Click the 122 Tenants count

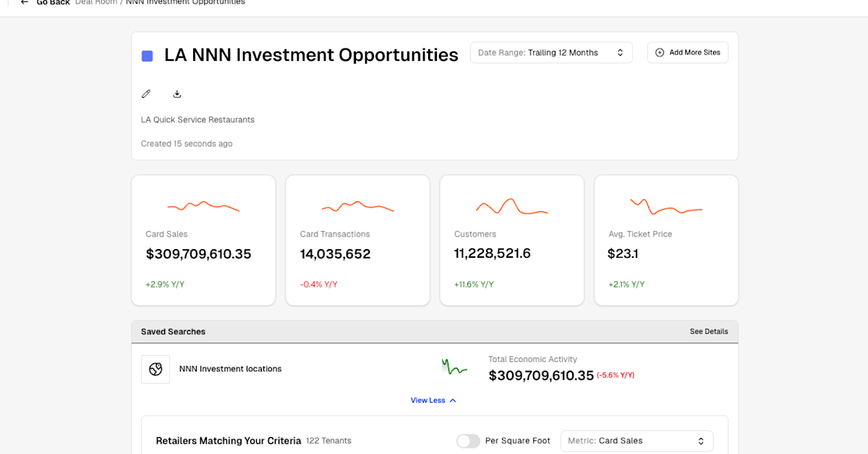pyautogui.click(x=328, y=441)
